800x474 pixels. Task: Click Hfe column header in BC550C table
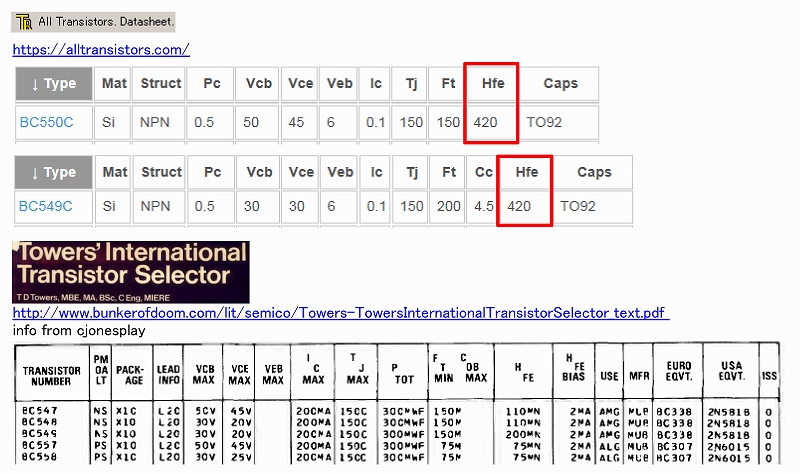tap(491, 84)
